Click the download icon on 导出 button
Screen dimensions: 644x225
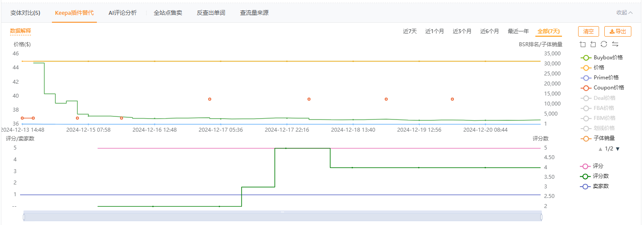pos(612,31)
